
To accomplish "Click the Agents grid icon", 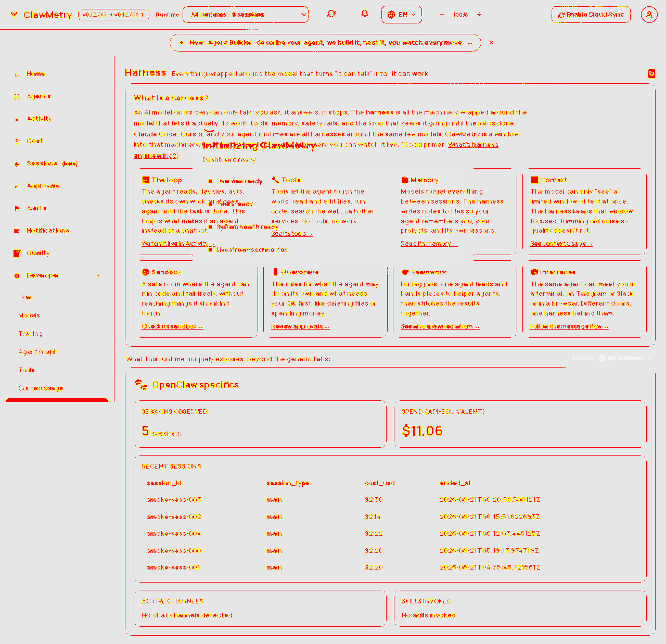I will 17,97.
